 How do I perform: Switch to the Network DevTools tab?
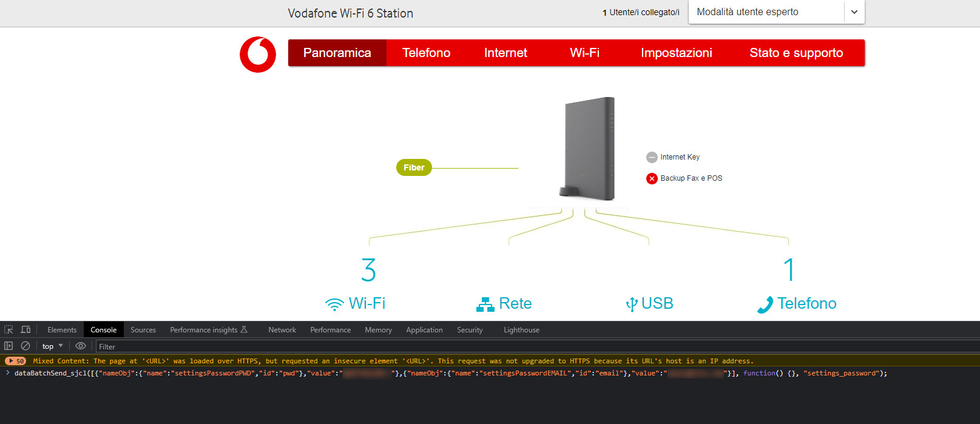(282, 330)
